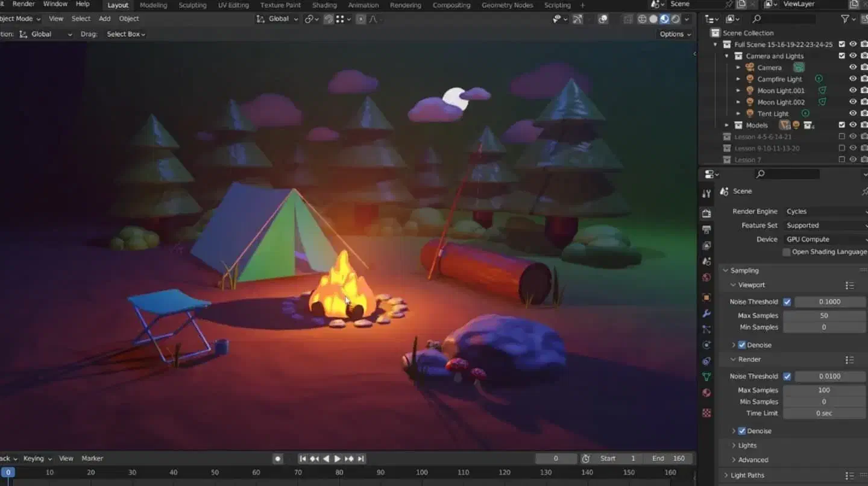This screenshot has height=486, width=868.
Task: Open the Modifier properties wrench icon
Action: point(706,314)
